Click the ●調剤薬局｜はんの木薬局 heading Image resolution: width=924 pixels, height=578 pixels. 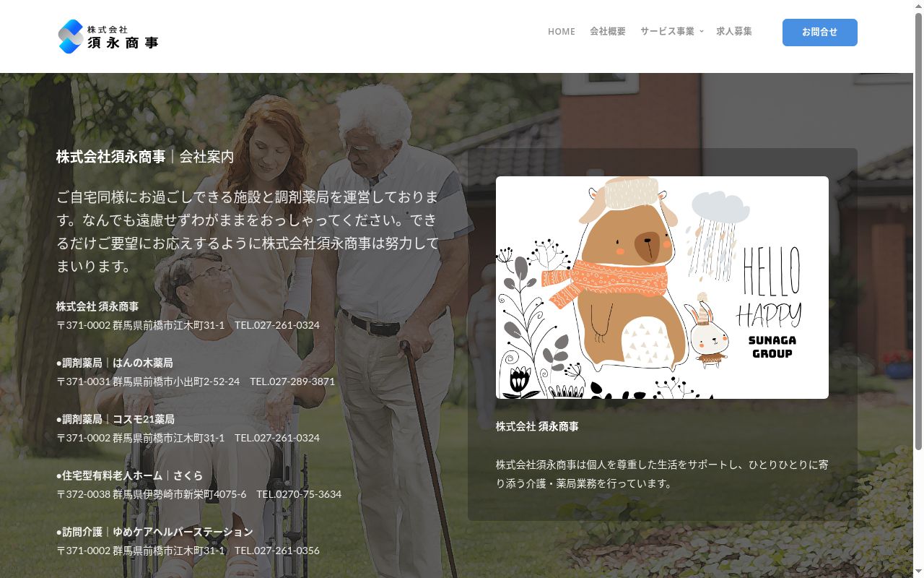(115, 363)
